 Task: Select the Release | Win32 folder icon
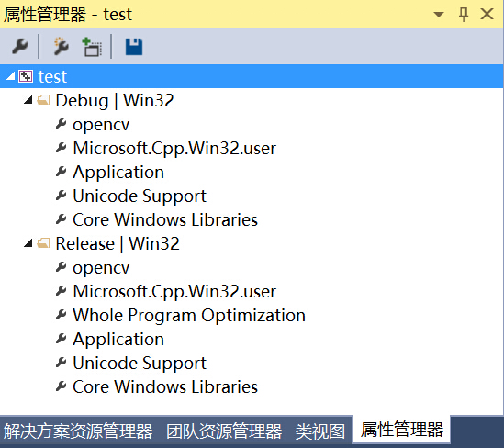[43, 243]
